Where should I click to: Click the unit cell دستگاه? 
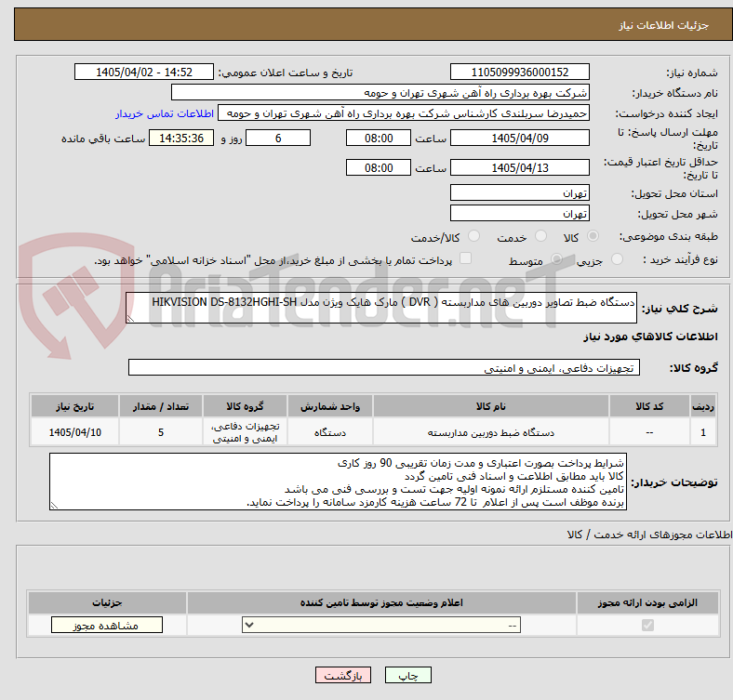[330, 432]
